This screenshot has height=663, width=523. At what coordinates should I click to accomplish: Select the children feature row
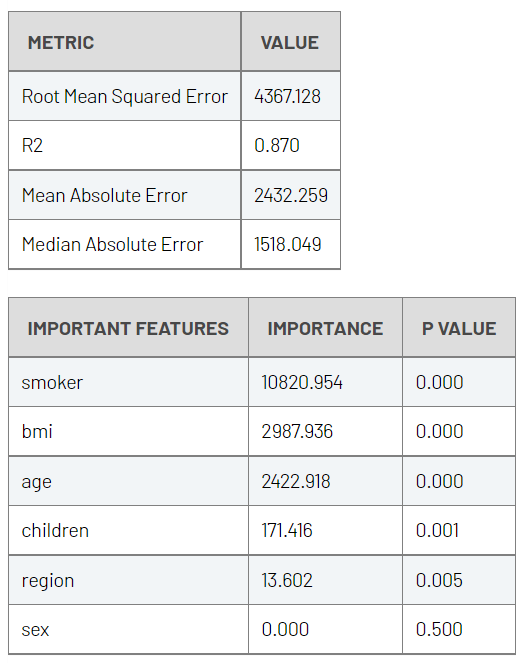[262, 530]
